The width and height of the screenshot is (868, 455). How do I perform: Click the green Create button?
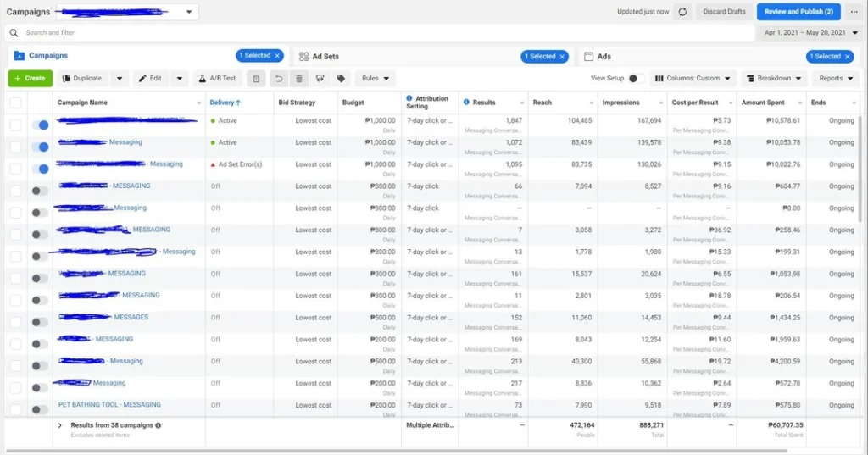point(31,79)
